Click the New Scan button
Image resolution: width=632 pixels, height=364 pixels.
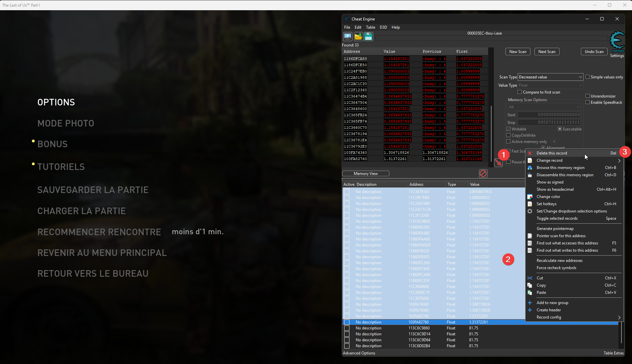pyautogui.click(x=518, y=52)
